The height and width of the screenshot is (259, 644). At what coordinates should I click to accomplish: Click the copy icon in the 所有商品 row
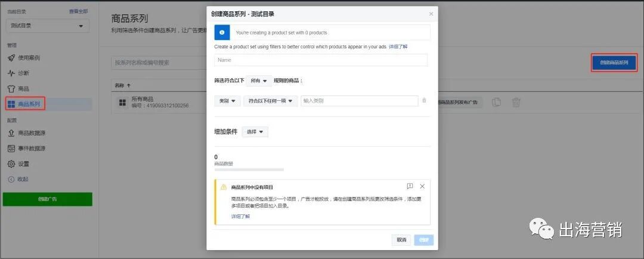[x=497, y=103]
